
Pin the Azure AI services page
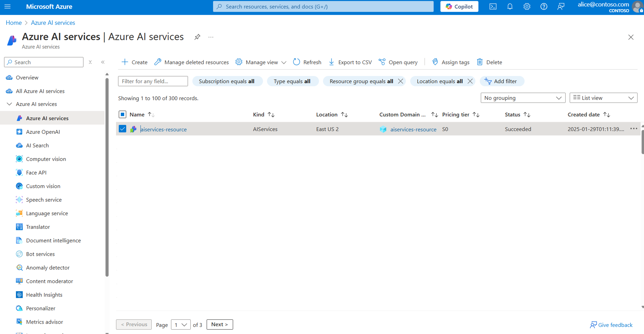[x=197, y=37]
